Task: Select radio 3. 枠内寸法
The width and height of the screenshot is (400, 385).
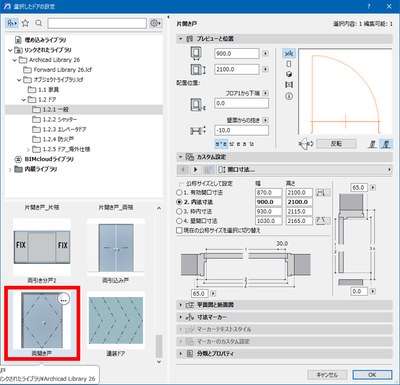Action: tap(179, 211)
